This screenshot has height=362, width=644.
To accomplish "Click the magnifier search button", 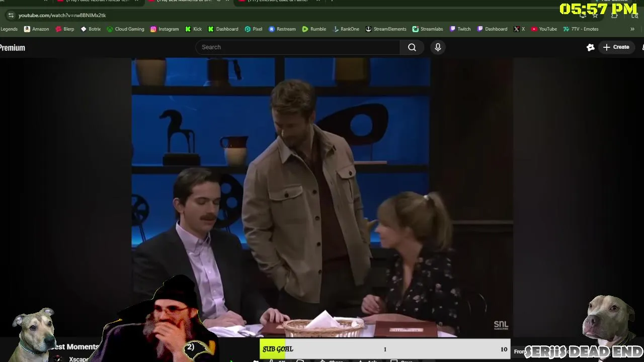I will click(x=412, y=47).
